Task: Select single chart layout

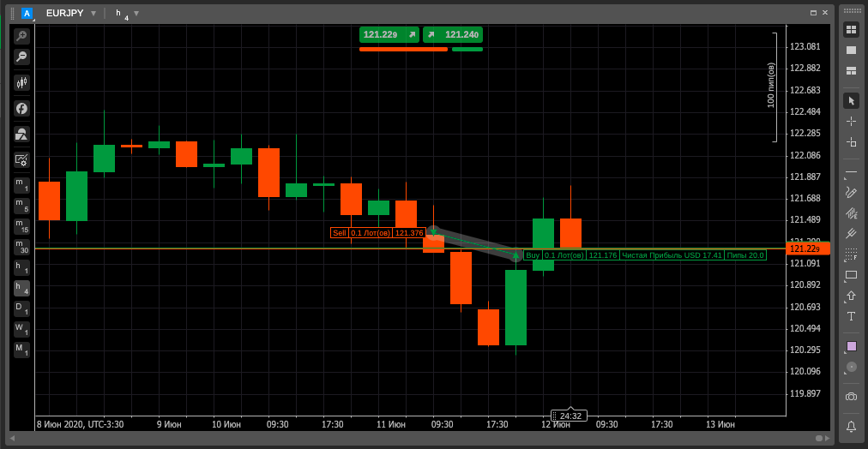Action: coord(852,51)
